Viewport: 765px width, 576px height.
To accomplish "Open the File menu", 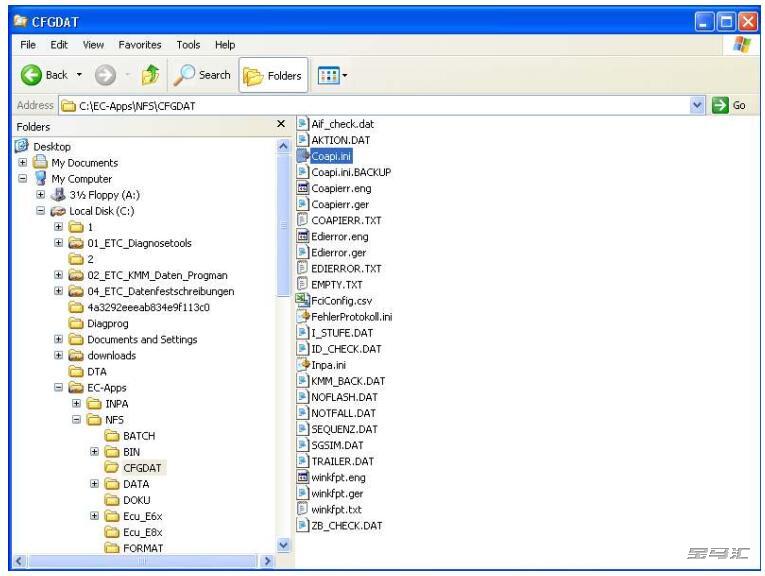I will 28,45.
